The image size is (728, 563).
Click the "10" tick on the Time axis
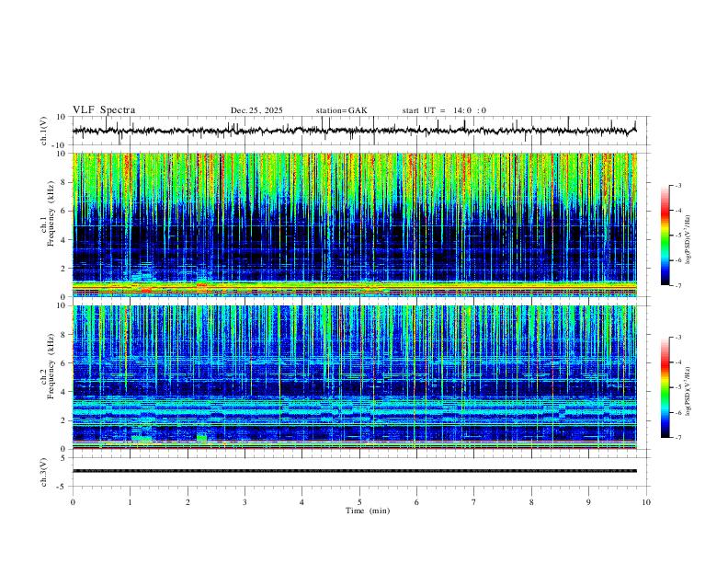click(646, 502)
